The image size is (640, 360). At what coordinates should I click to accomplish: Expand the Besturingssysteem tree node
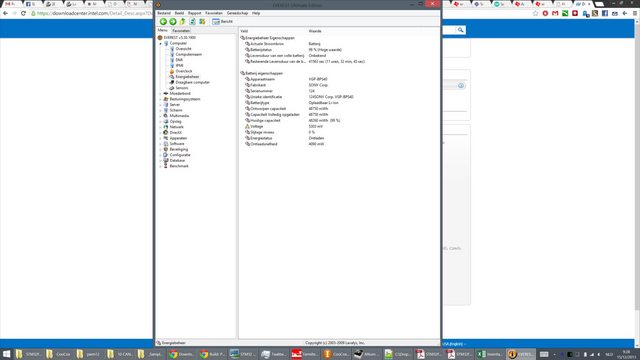tap(160, 99)
